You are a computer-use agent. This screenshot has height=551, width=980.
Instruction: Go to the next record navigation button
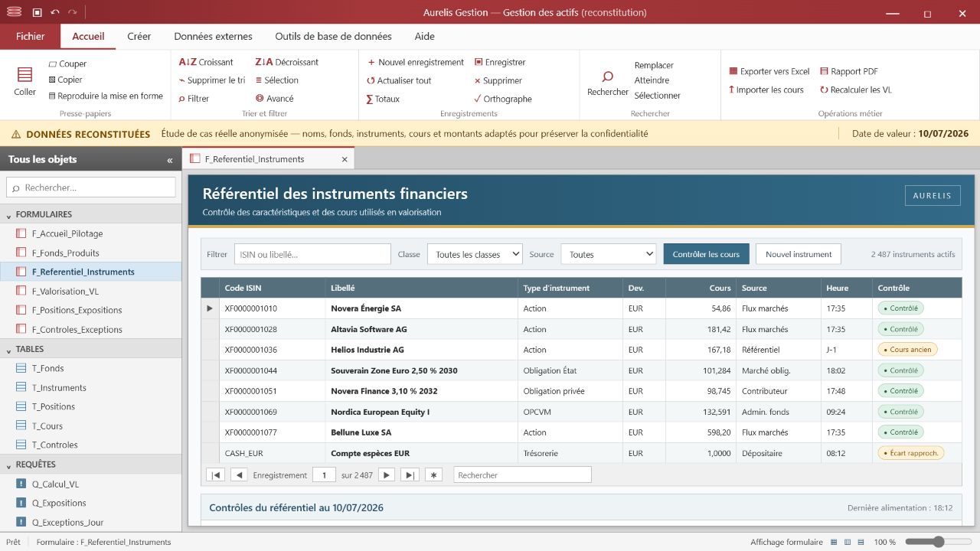pos(387,475)
